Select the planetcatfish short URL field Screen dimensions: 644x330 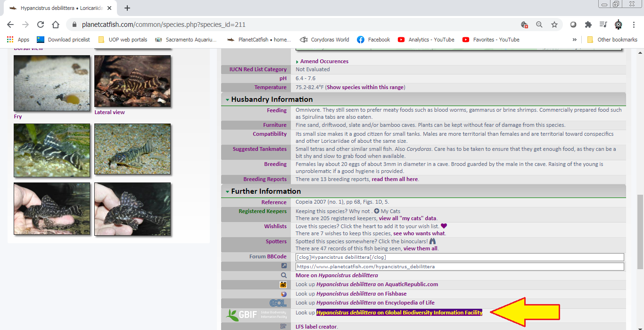(x=460, y=266)
